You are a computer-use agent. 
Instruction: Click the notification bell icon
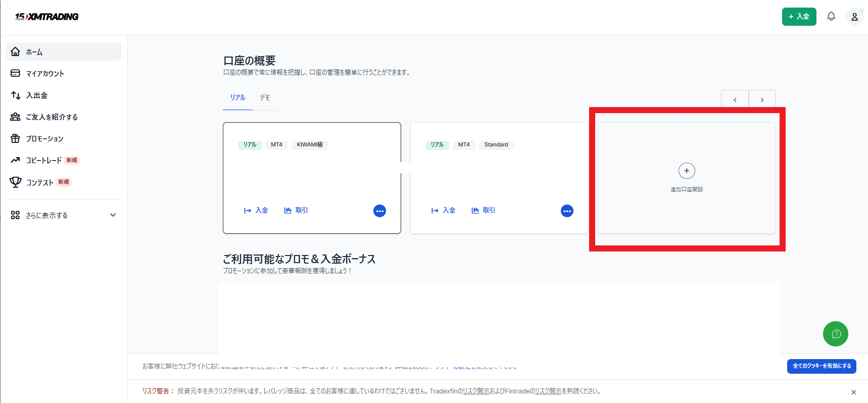pyautogui.click(x=831, y=17)
